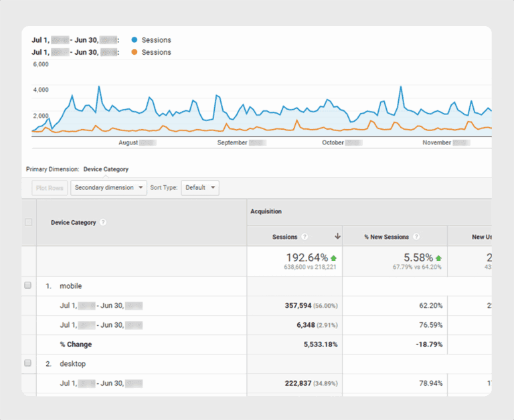Click help icon next to % New Sessions
This screenshot has height=420, width=514.
(416, 237)
